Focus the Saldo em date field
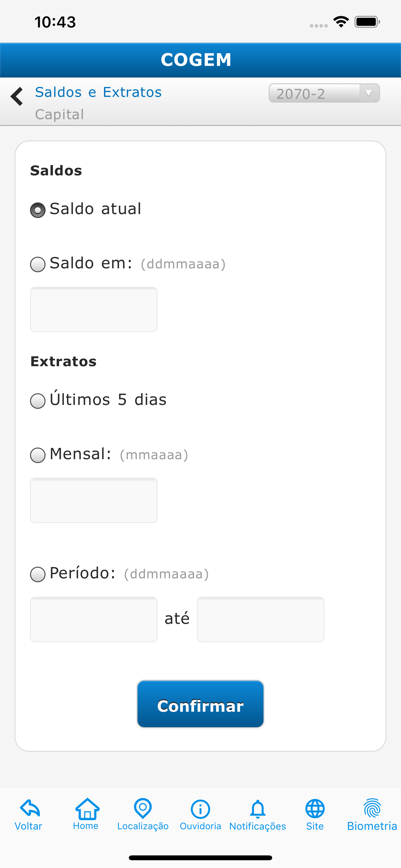 pyautogui.click(x=94, y=309)
